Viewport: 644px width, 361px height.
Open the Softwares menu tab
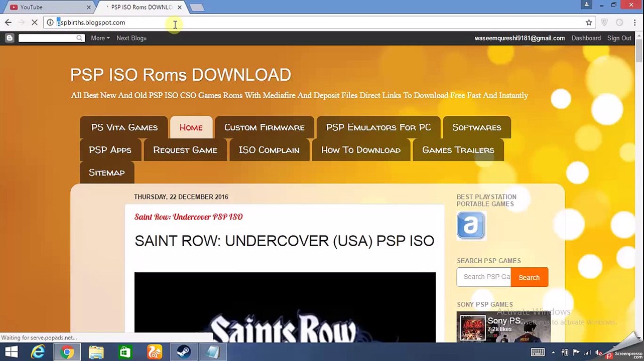pyautogui.click(x=476, y=127)
